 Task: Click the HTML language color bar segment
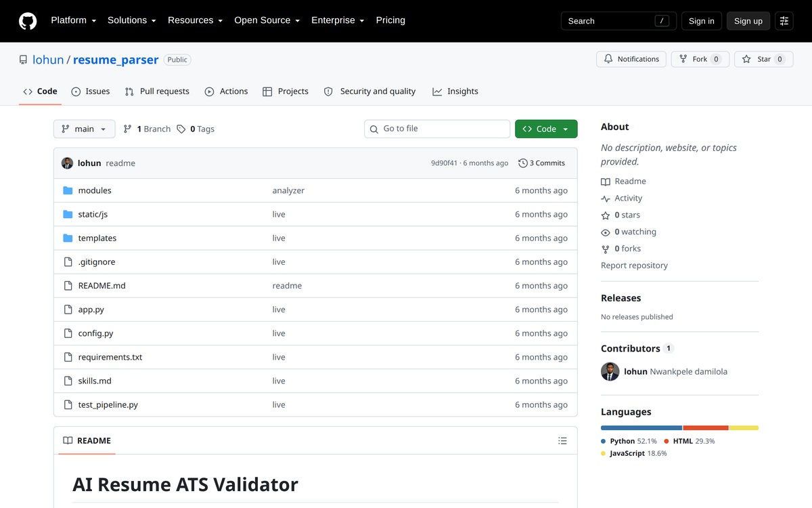[706, 428]
